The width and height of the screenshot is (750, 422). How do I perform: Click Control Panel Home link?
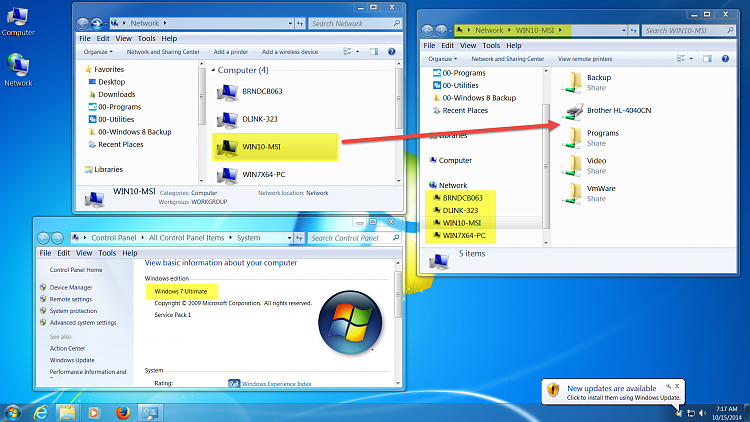(x=76, y=270)
